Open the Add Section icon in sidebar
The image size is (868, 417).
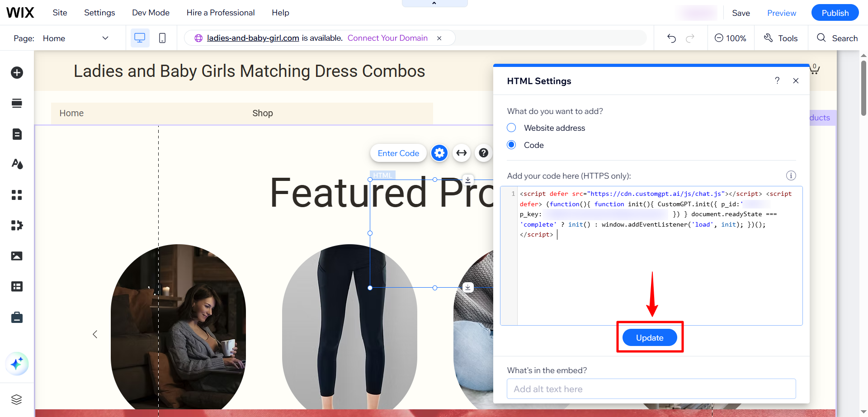[17, 103]
